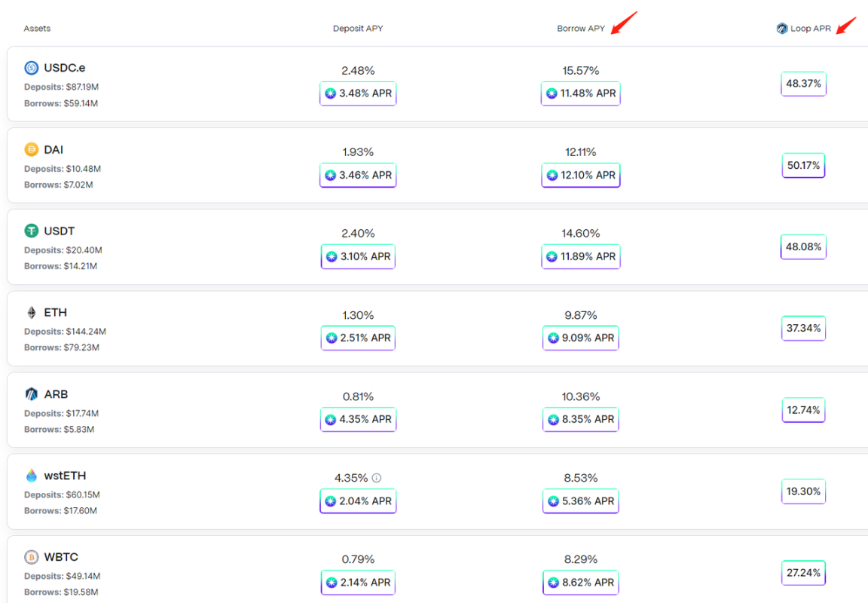868x603 pixels.
Task: Click the Assets column header
Action: 37,29
